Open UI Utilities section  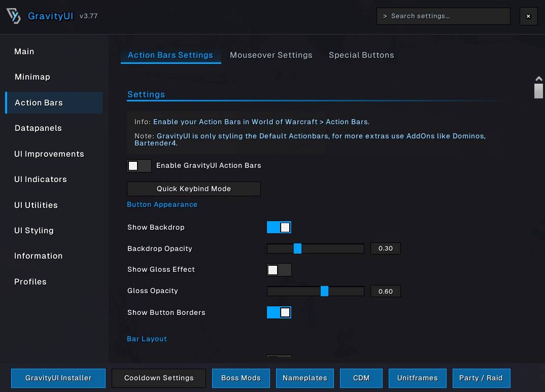tap(36, 205)
